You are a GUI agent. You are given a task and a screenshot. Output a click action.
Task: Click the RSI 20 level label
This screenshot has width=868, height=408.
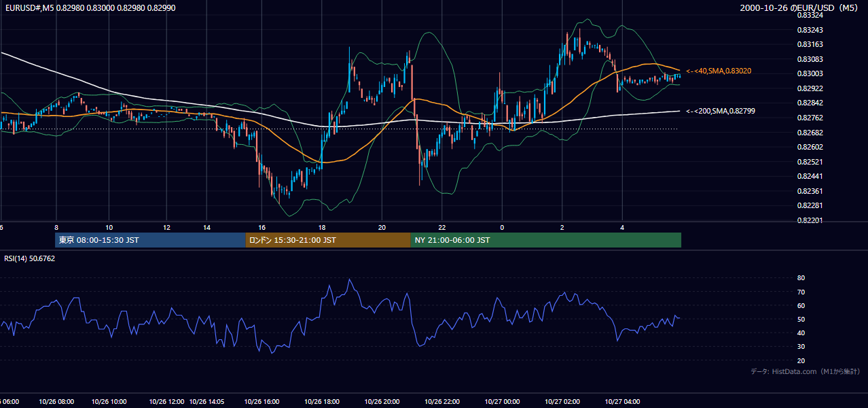(x=801, y=360)
